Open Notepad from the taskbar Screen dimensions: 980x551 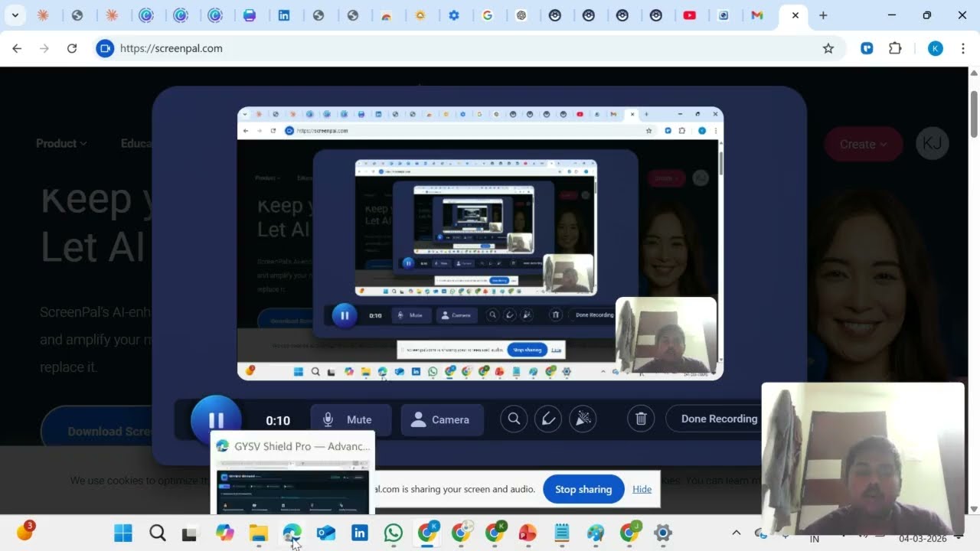pyautogui.click(x=561, y=533)
